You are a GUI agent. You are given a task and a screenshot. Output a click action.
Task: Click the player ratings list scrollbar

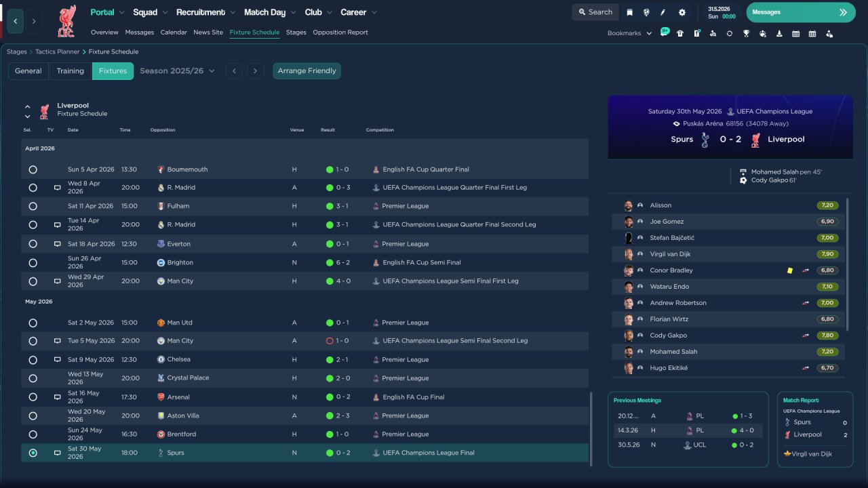848,264
